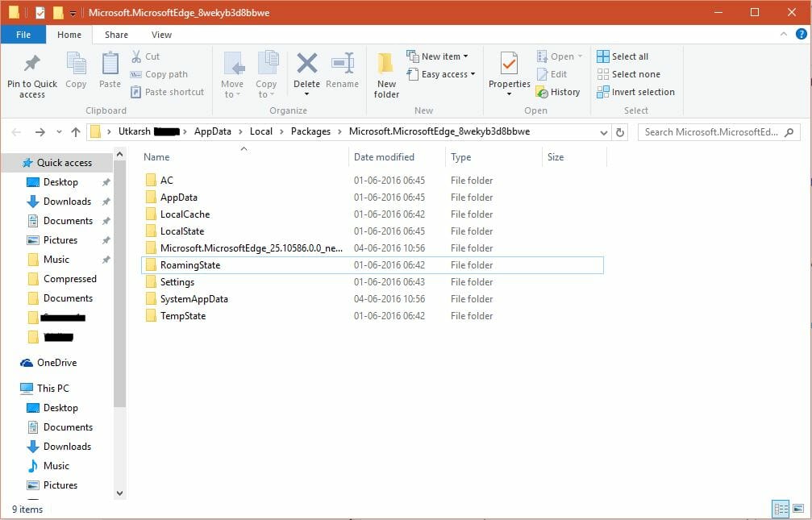Open the Share ribbon tab
This screenshot has width=812, height=520.
click(116, 35)
